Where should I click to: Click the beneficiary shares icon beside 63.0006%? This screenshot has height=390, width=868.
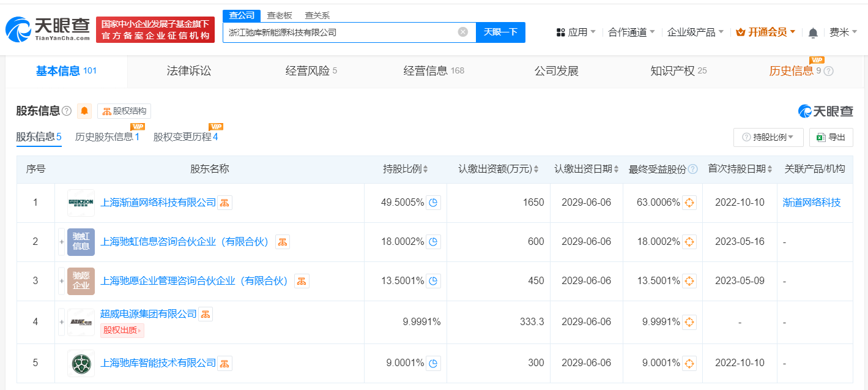click(689, 202)
